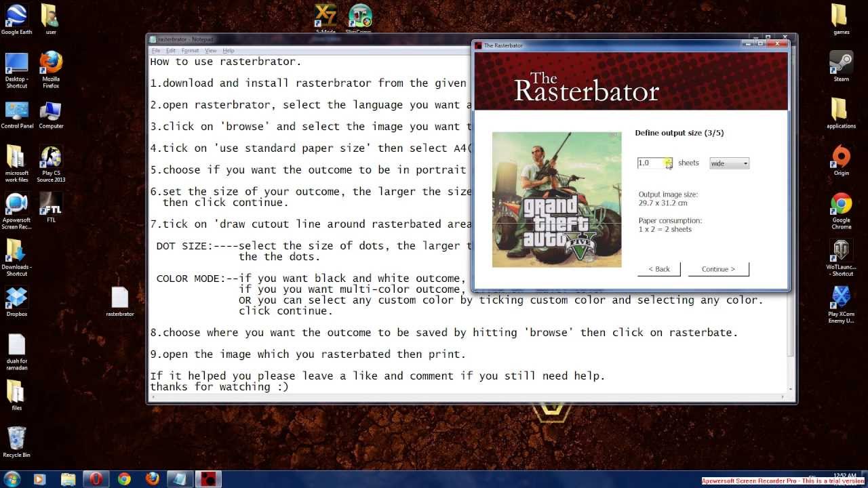Open Desktop - Shortcut icon
Screen dimensions: 868x488
click(16, 70)
